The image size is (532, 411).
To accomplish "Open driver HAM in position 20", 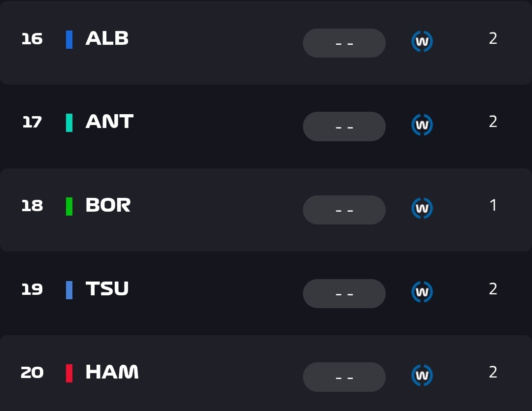I will coord(112,372).
